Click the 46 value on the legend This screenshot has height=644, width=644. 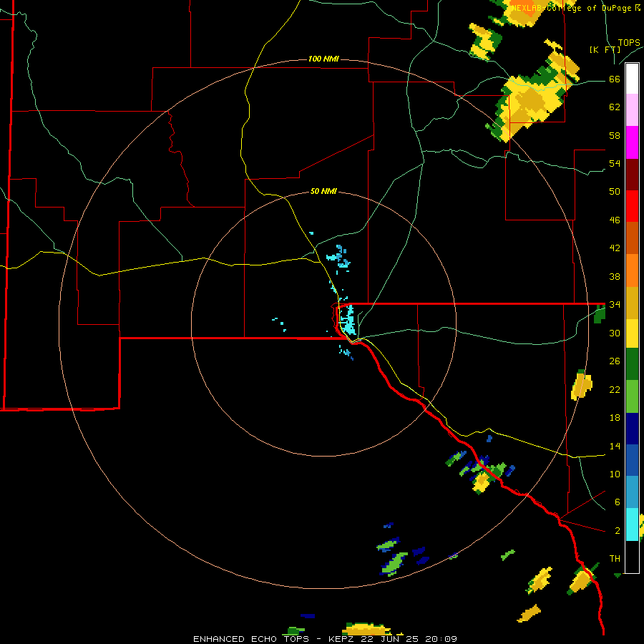(615, 220)
